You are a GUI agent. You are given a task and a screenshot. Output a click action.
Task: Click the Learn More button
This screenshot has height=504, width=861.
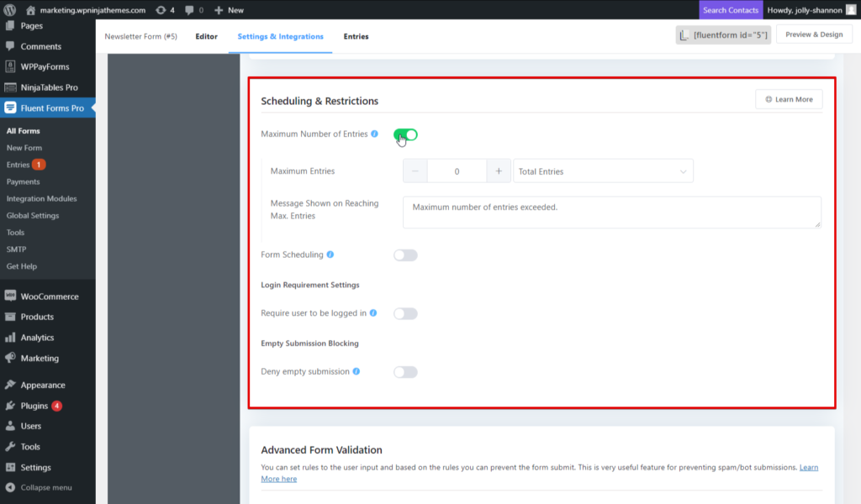pos(789,99)
